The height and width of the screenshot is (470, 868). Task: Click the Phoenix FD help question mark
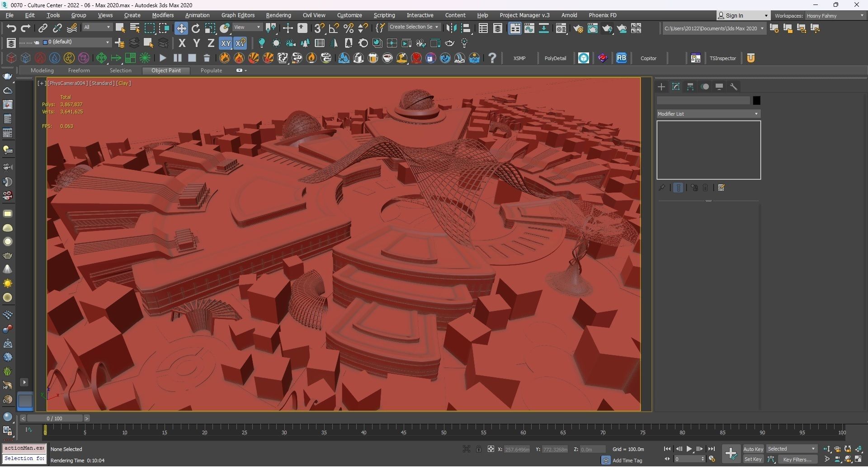click(x=492, y=58)
